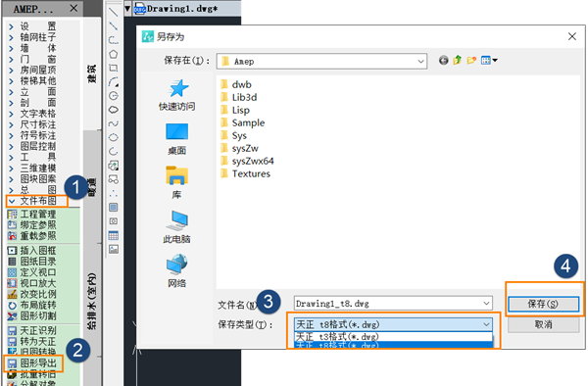This screenshot has width=588, height=386.
Task: Click 转为天正 command in side panel
Action: (x=32, y=341)
